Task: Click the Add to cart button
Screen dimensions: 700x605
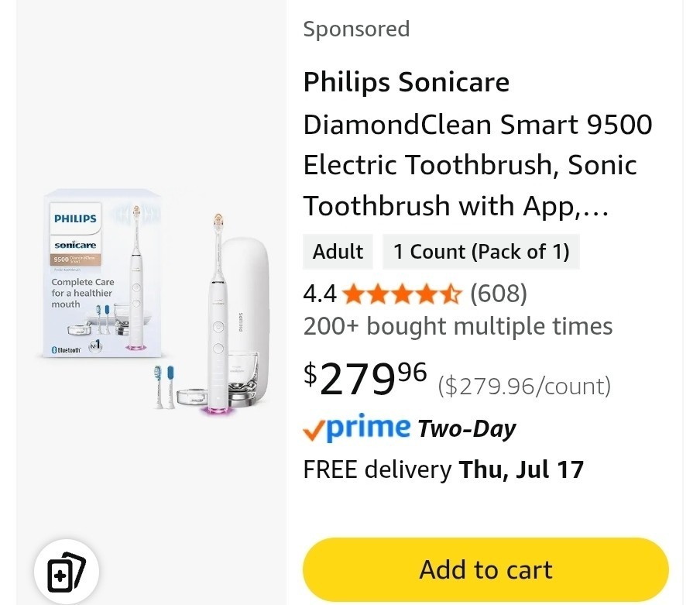Action: [486, 569]
